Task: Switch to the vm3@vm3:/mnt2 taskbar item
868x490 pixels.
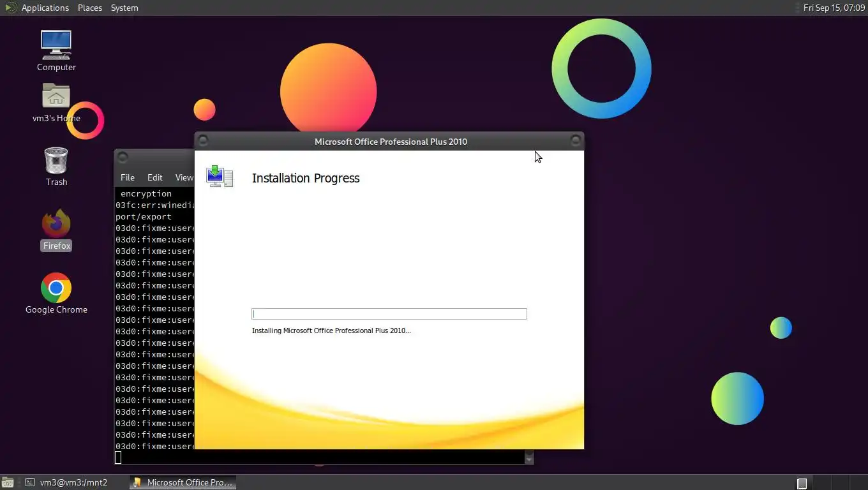Action: pos(66,482)
